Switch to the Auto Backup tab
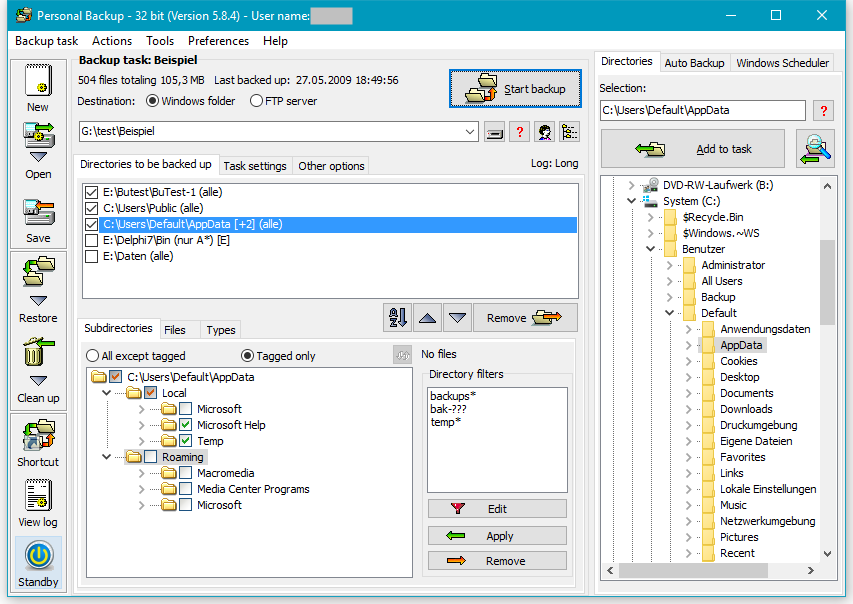853x604 pixels. coord(694,63)
